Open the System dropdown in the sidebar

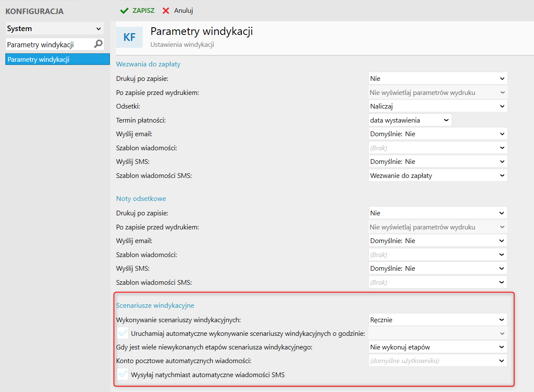pos(55,29)
